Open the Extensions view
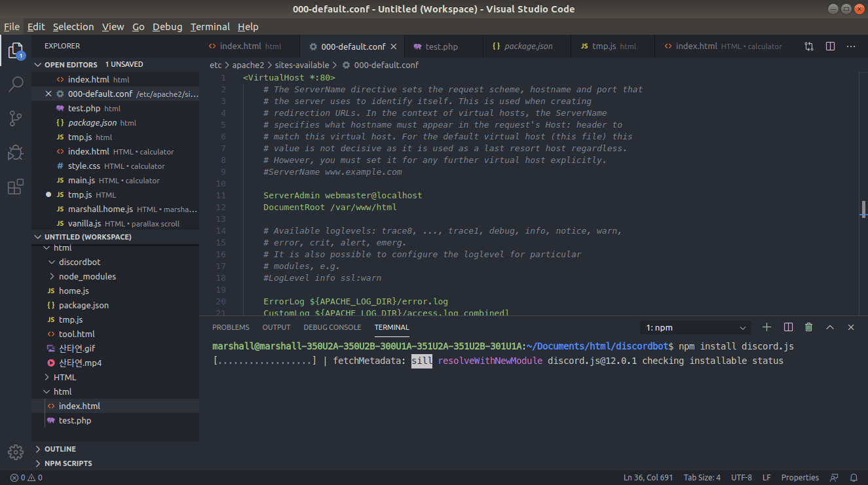The height and width of the screenshot is (485, 868). [16, 187]
